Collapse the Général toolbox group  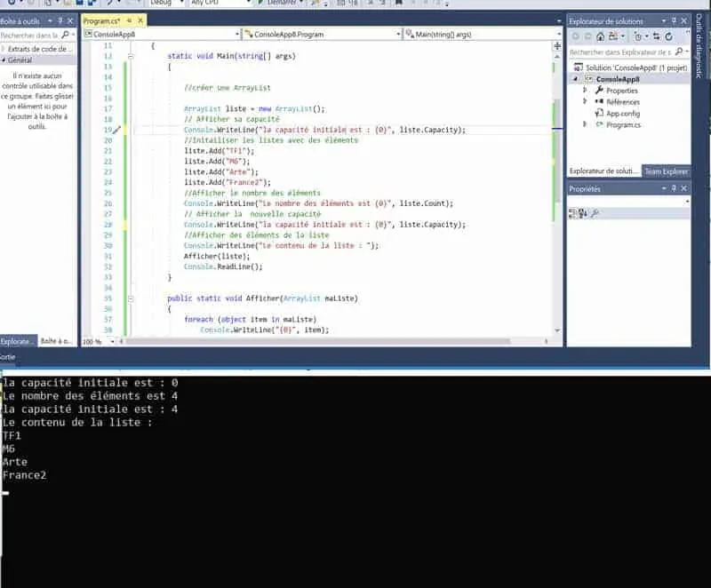coord(4,60)
